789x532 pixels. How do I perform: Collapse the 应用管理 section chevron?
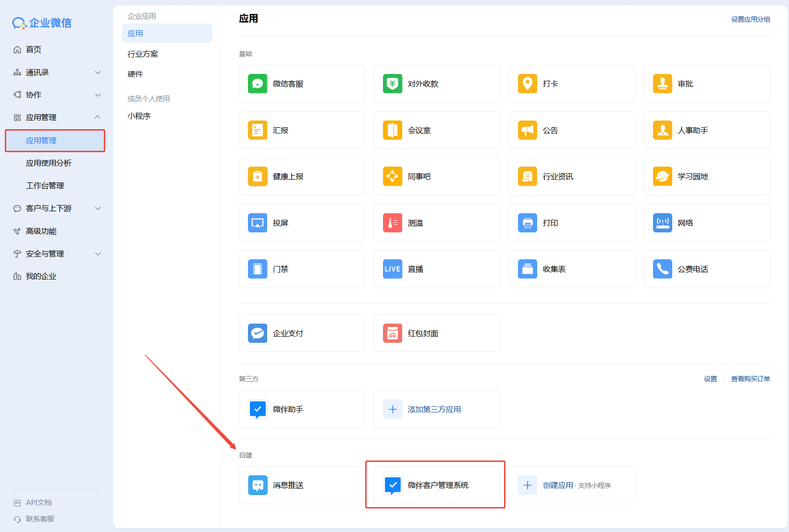tap(98, 117)
